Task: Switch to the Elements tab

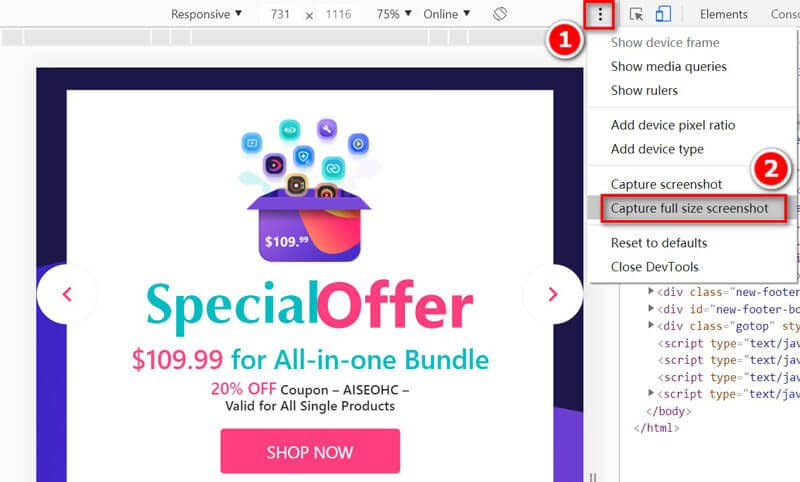Action: tap(723, 14)
